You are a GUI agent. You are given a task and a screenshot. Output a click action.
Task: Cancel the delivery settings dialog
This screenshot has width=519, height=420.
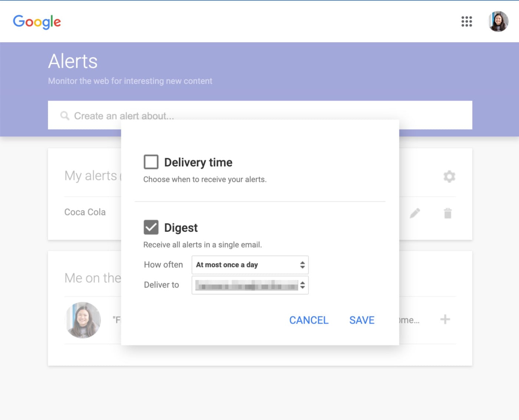coord(308,320)
